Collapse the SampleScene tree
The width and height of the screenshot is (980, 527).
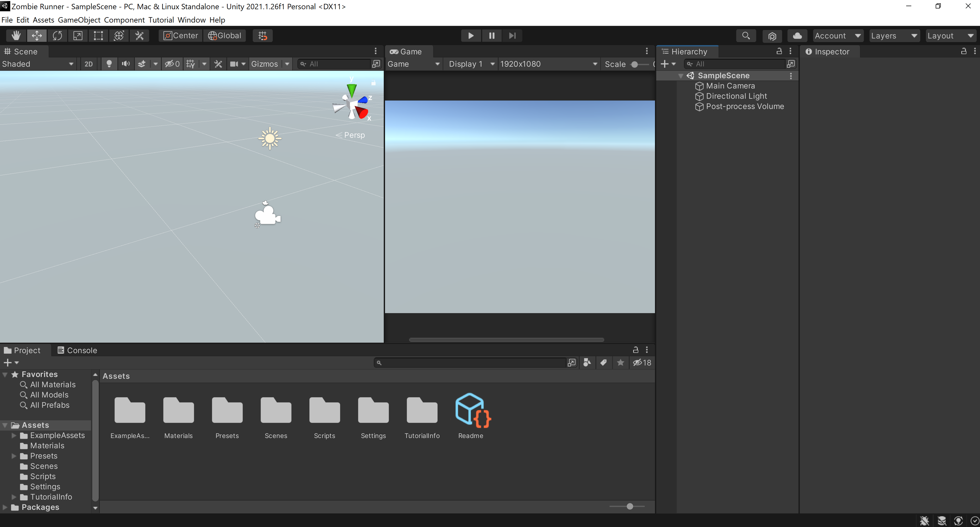(681, 76)
